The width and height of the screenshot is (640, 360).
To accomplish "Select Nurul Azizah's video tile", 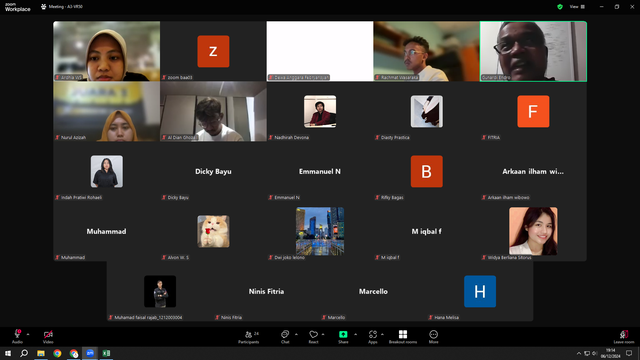I will [107, 111].
